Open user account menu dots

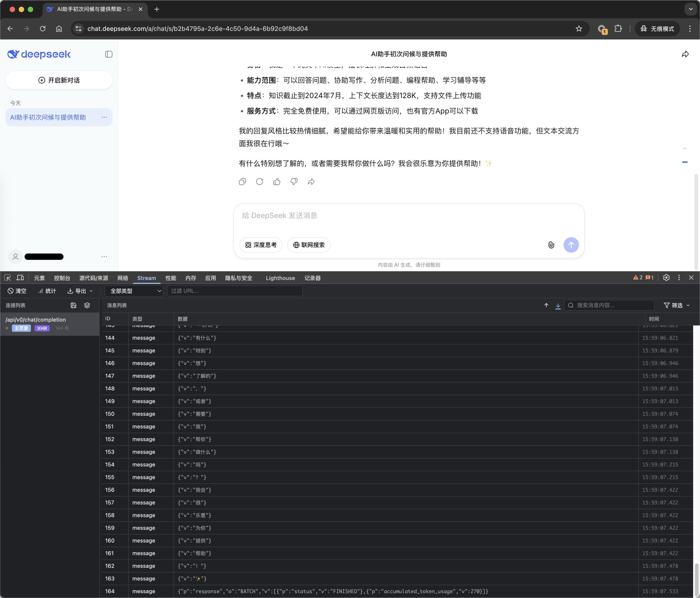click(x=104, y=257)
